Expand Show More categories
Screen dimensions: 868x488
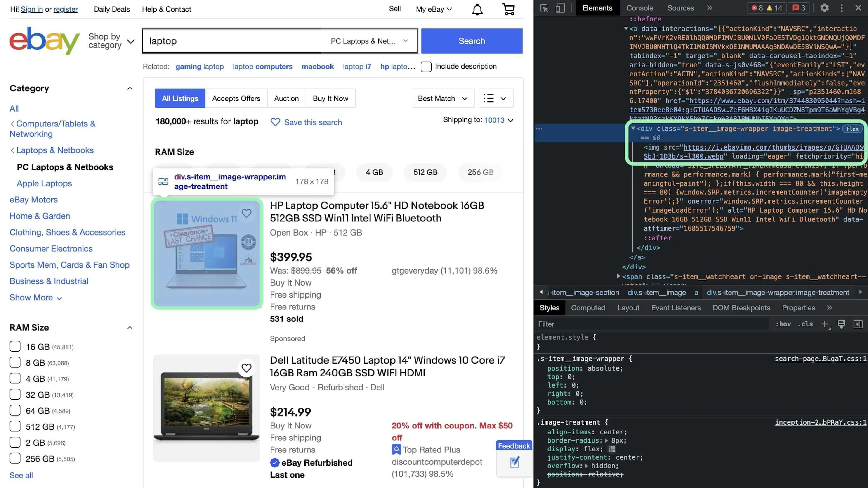click(36, 298)
